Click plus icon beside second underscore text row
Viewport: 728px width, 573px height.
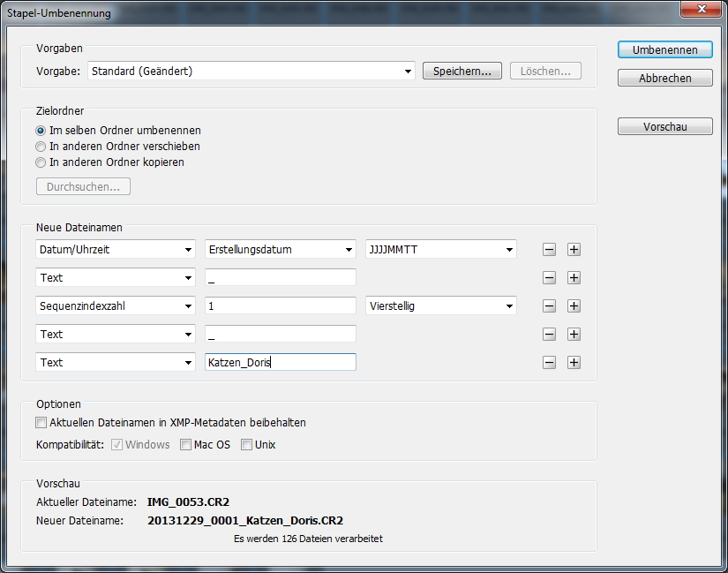pos(574,335)
